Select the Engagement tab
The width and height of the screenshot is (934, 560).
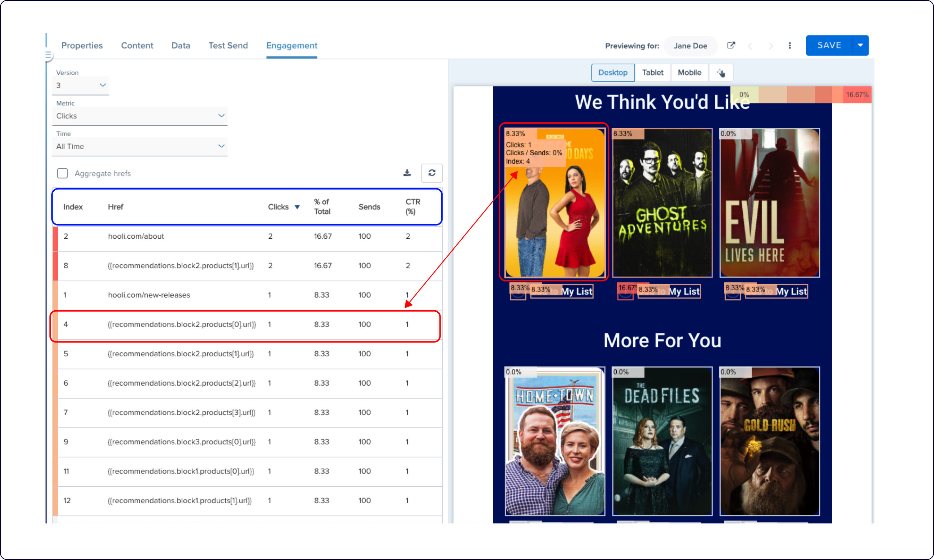tap(291, 46)
